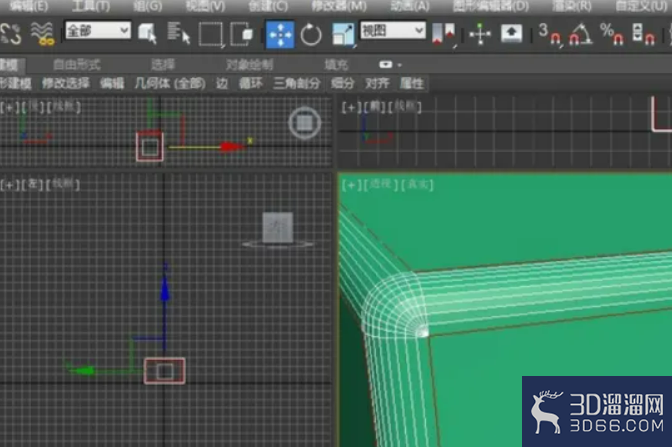Click the [真实] shading label in perspective viewport

tap(417, 185)
